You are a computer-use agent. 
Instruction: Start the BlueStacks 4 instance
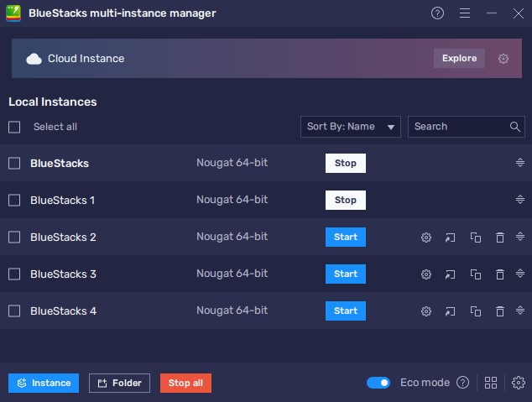346,311
